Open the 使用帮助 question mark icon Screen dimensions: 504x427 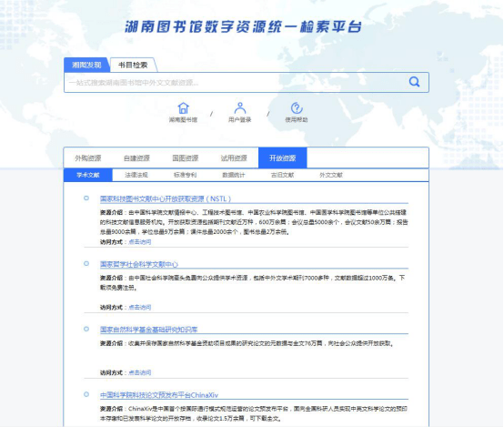coord(297,108)
